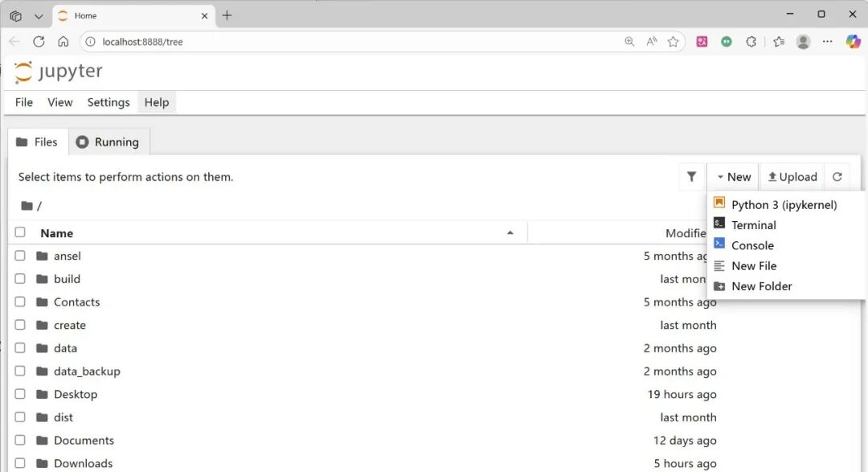Check the box for data folder
The image size is (868, 472).
click(x=20, y=348)
